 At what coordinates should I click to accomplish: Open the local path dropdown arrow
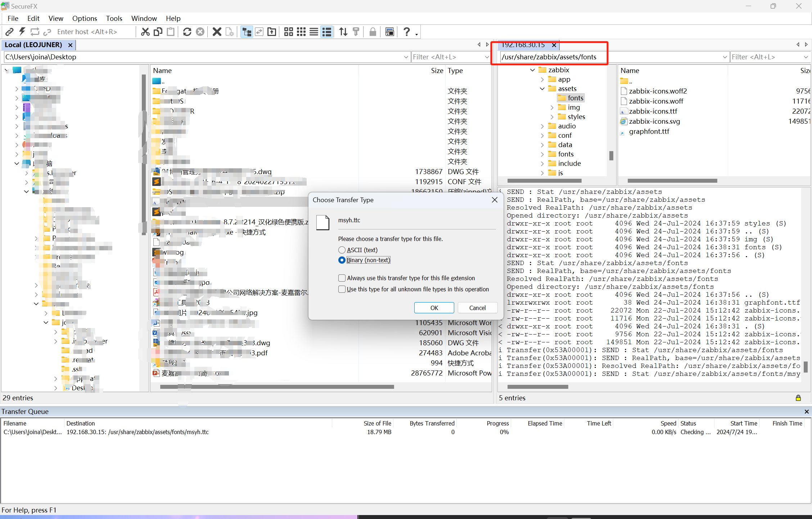(406, 57)
